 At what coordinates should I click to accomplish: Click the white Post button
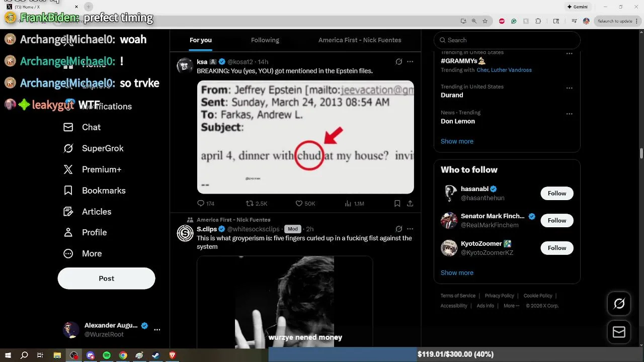pyautogui.click(x=106, y=278)
